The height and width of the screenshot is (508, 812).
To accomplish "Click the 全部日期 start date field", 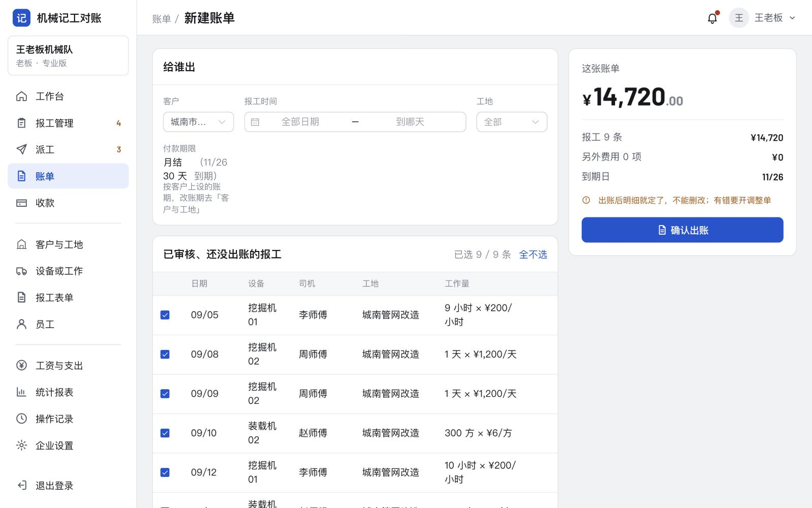I will 300,122.
